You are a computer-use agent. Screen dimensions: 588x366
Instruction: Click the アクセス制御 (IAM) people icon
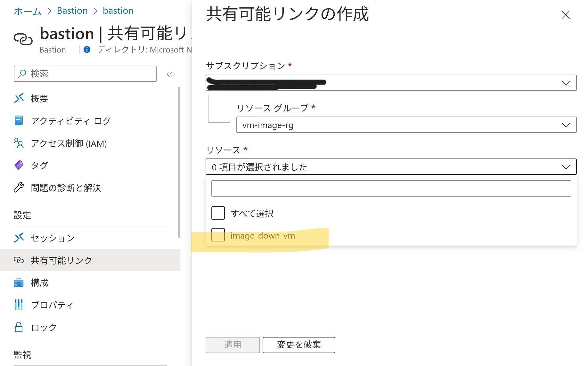click(19, 143)
